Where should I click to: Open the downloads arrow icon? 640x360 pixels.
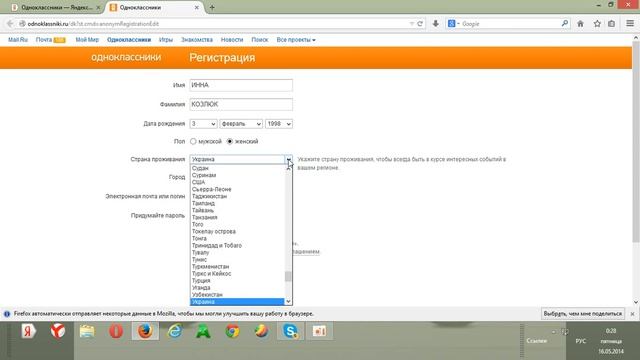(x=436, y=24)
